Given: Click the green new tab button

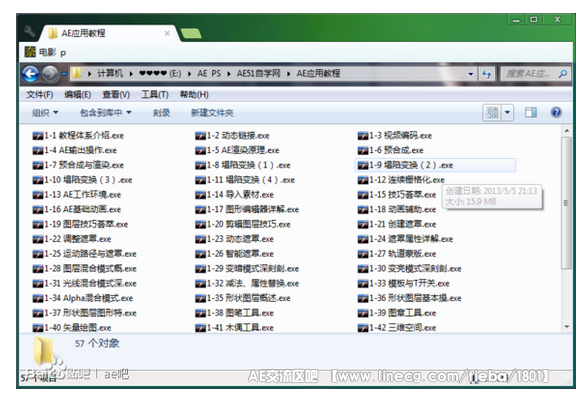Looking at the screenshot, I should [x=191, y=34].
